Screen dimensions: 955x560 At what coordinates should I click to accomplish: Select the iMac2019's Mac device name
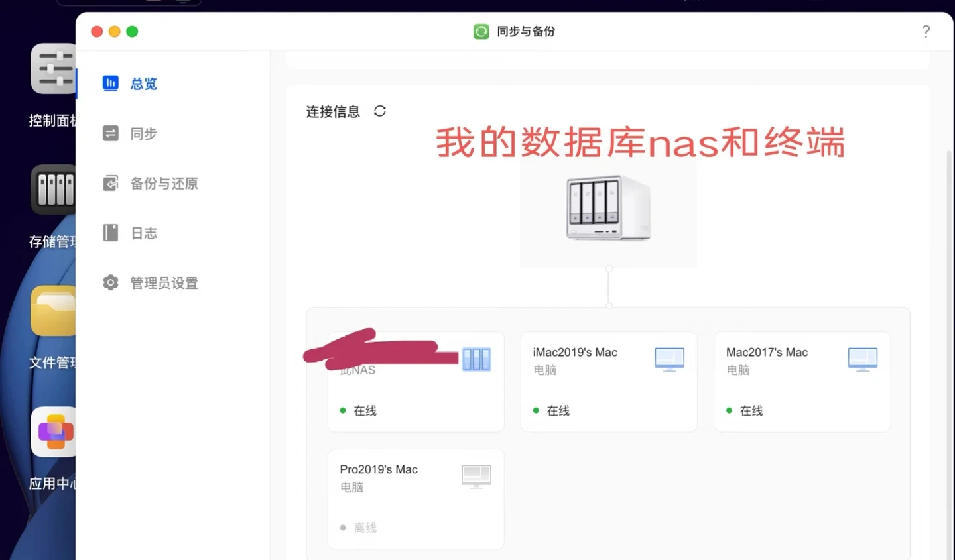pyautogui.click(x=575, y=352)
